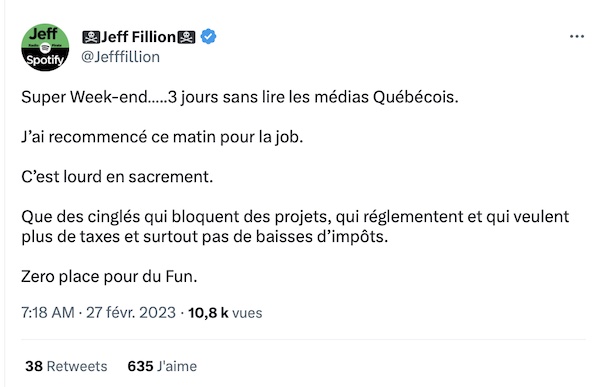The image size is (600, 387).
Task: Click the J'ai recommencé ce matin line
Action: [162, 137]
